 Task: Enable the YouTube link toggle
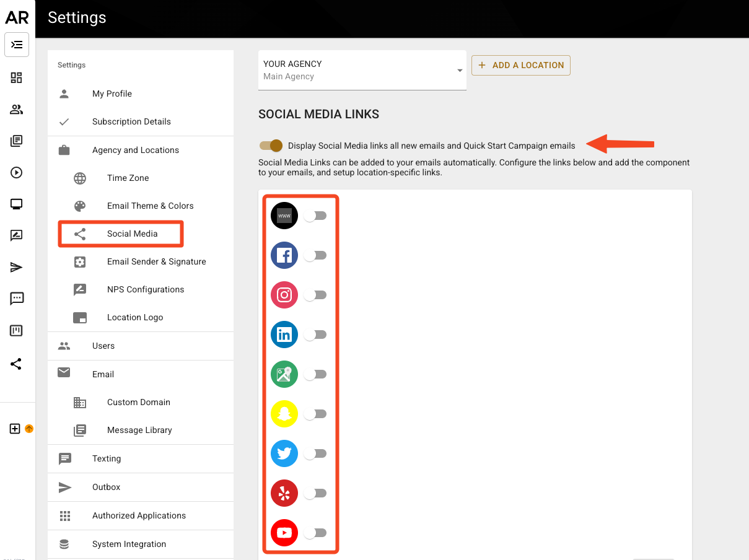tap(315, 533)
